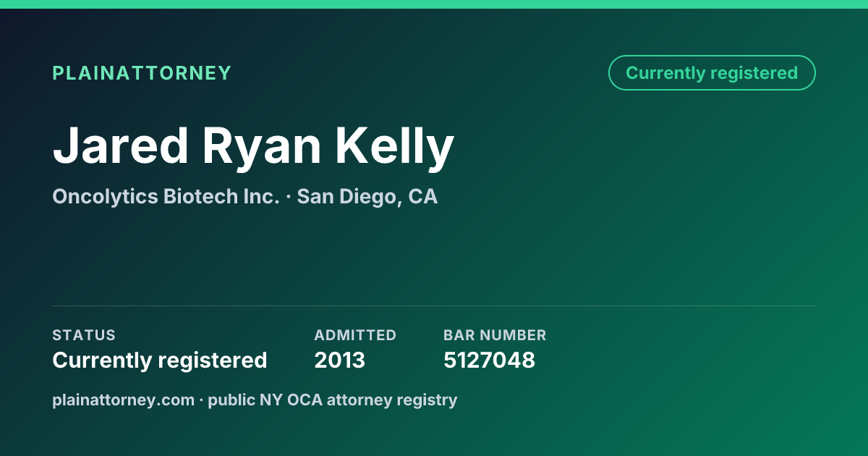
Task: Click the green accent bar at the top
Action: tap(434, 4)
